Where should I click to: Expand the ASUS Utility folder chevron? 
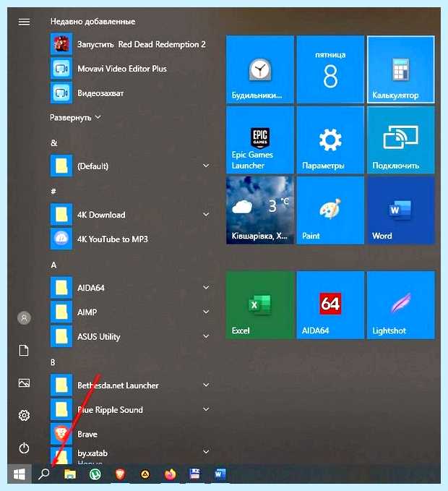click(206, 337)
